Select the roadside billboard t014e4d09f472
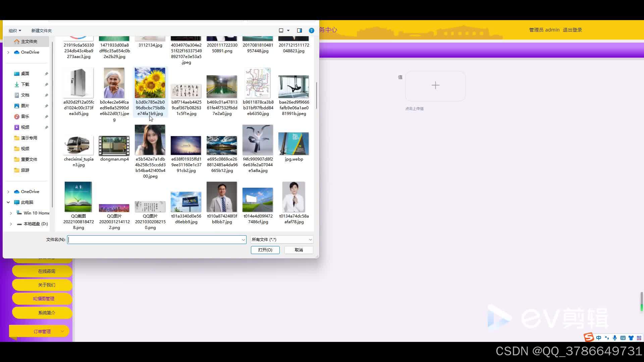644x362 pixels. pyautogui.click(x=258, y=206)
